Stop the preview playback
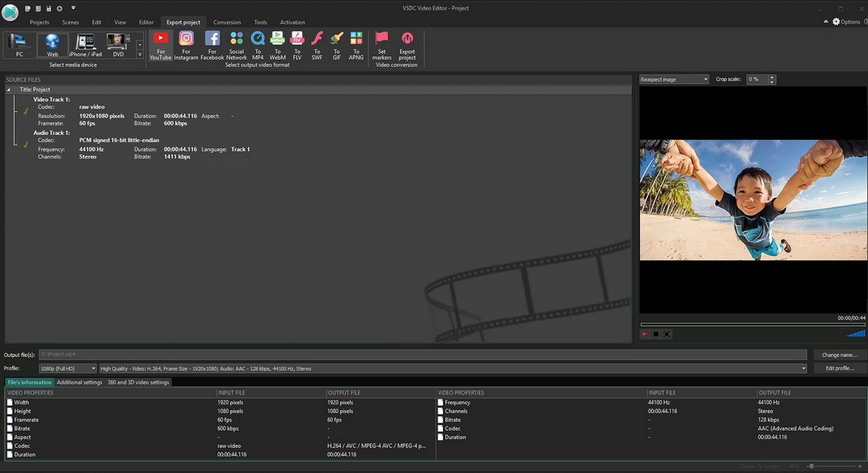The width and height of the screenshot is (868, 473). 656,334
